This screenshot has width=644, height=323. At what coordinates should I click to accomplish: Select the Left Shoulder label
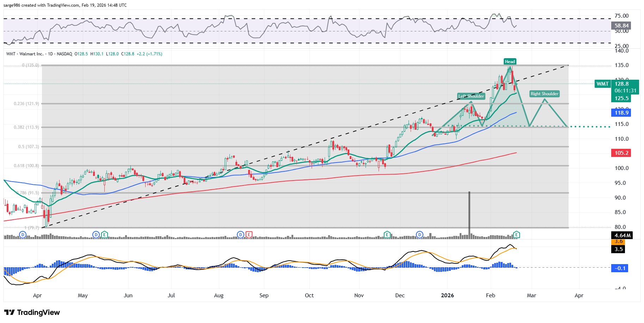coord(471,96)
